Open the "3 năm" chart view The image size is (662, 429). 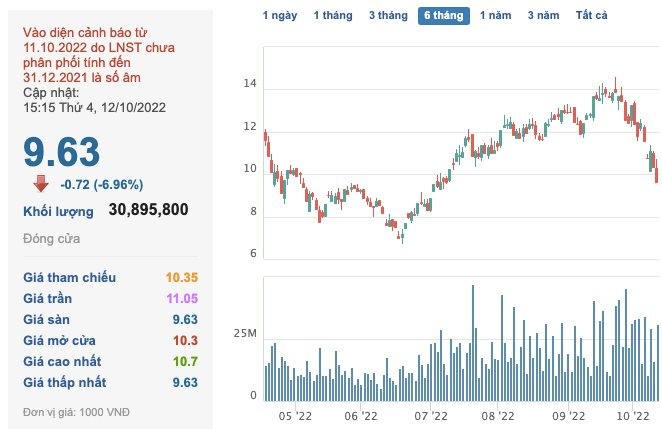click(544, 16)
